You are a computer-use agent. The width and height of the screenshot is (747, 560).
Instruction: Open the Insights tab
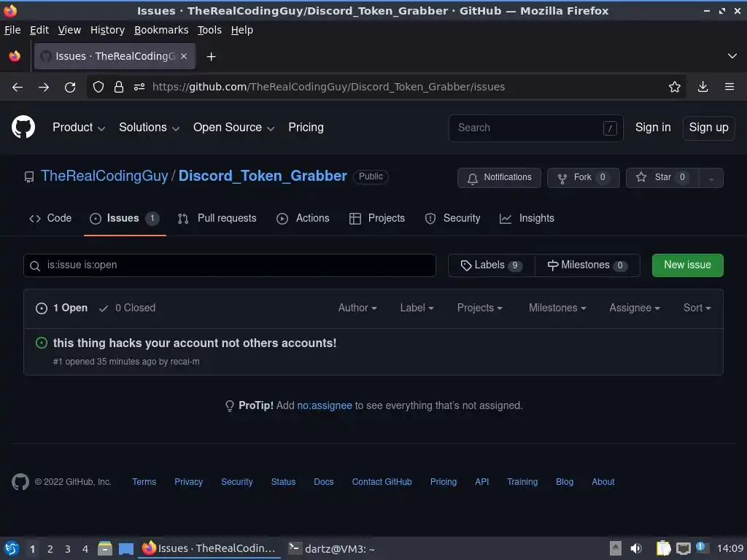527,218
